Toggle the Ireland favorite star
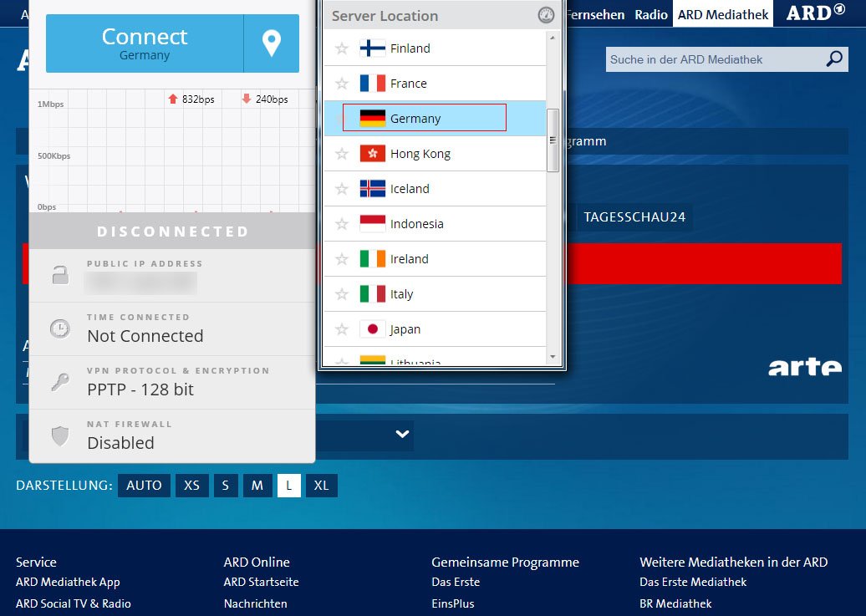The image size is (866, 616). pyautogui.click(x=342, y=259)
